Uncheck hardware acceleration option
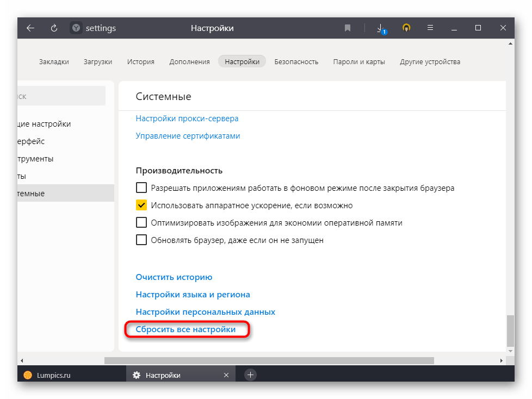Viewport: 532px width, 399px height. pos(141,205)
